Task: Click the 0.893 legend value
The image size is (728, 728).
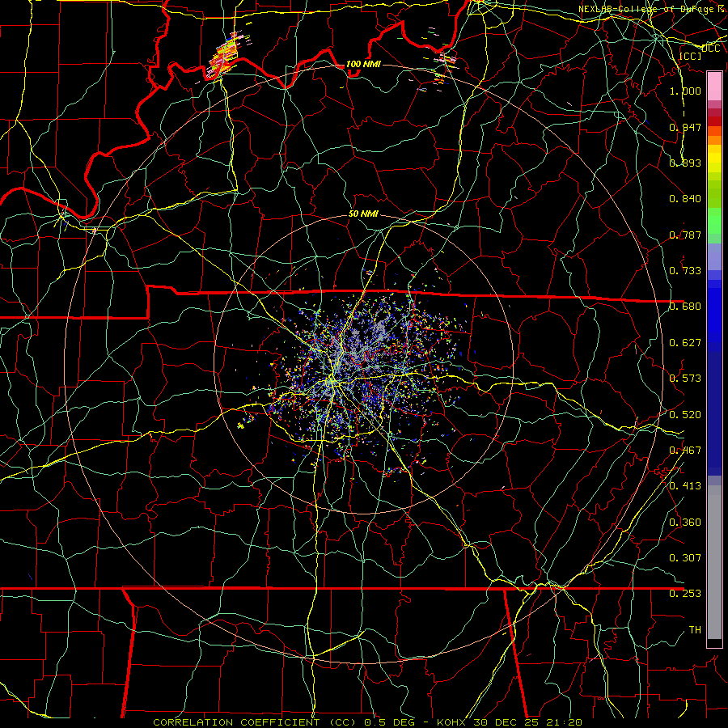Action: (x=685, y=163)
